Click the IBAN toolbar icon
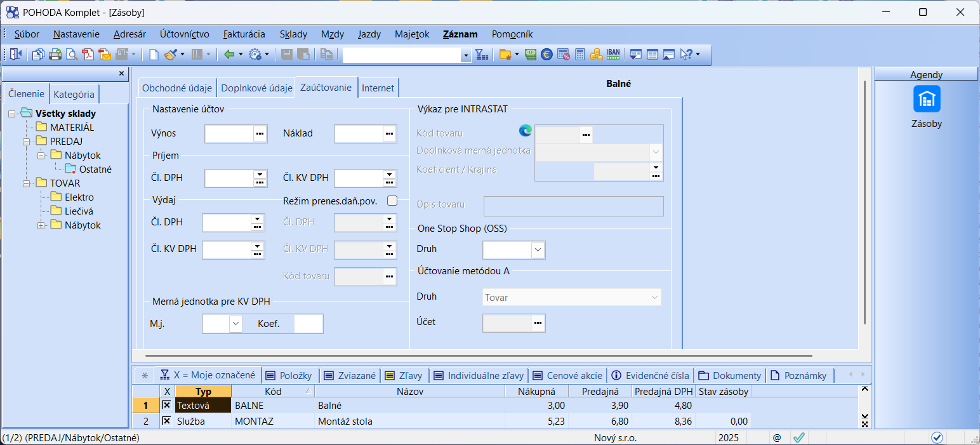Image resolution: width=980 pixels, height=445 pixels. (x=613, y=55)
